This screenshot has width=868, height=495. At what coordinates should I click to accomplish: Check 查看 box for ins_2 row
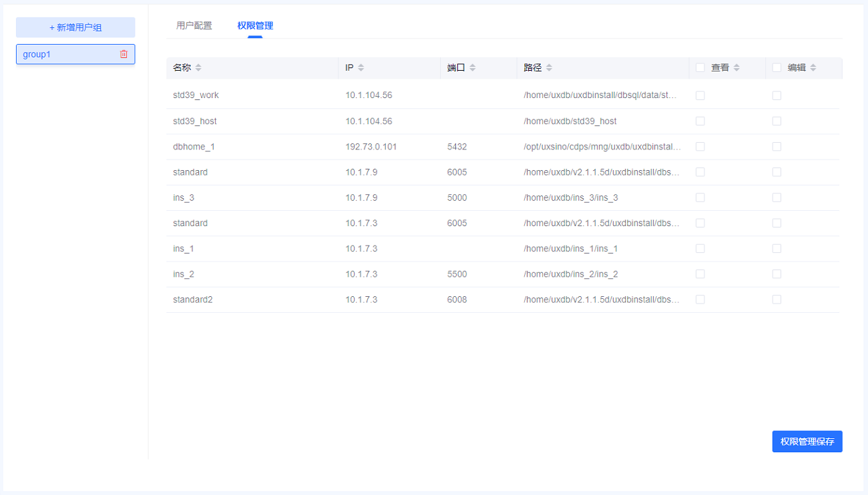point(700,274)
